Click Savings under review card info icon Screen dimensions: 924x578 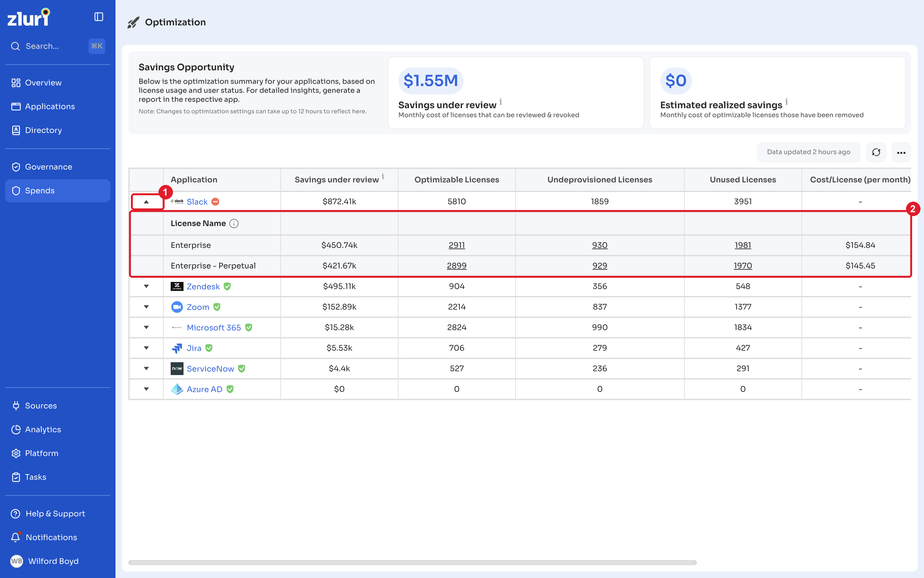(501, 102)
